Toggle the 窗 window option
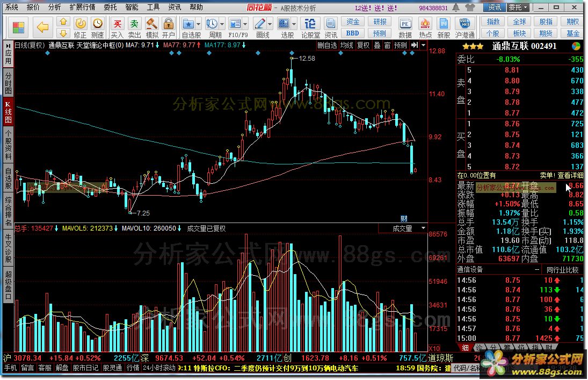The width and height of the screenshot is (588, 380). click(x=387, y=46)
